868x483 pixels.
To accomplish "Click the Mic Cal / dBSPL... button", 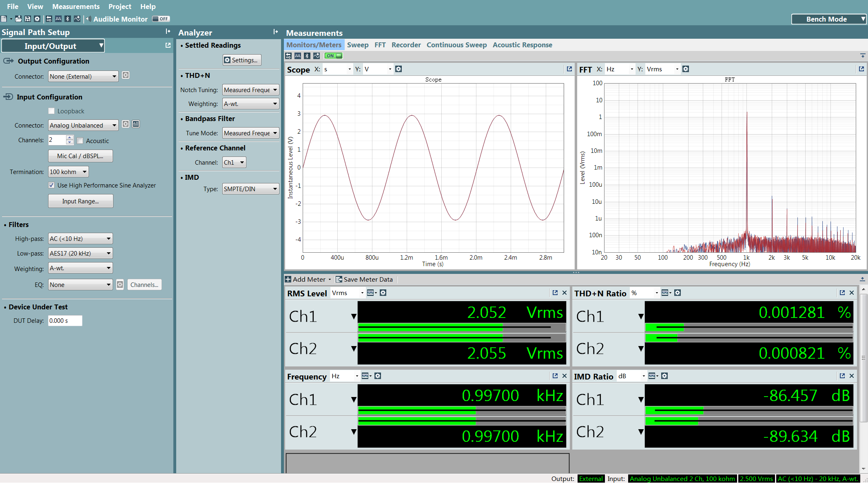I will (80, 156).
